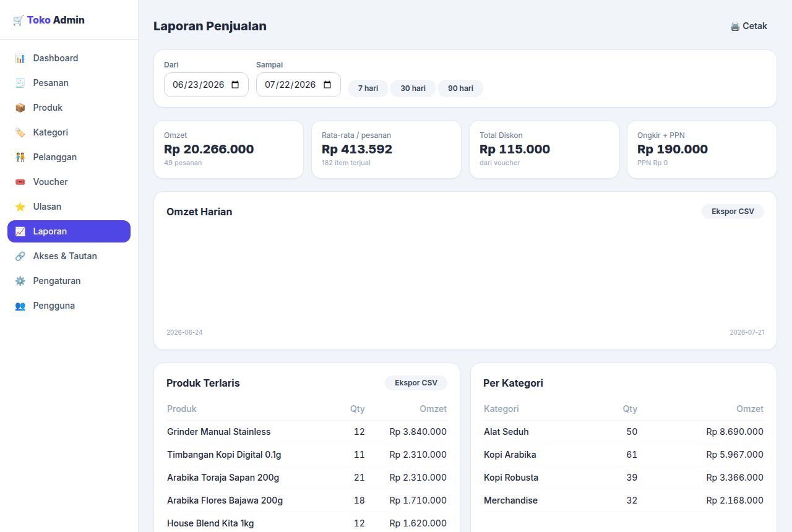This screenshot has height=532, width=792.
Task: Open Dashboard in the sidebar
Action: (x=69, y=58)
